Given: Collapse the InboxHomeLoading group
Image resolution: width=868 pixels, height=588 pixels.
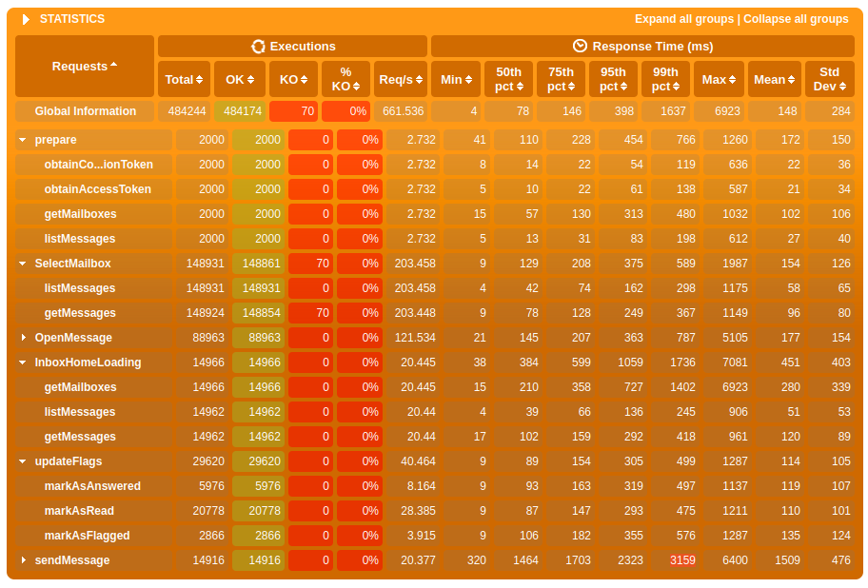Looking at the screenshot, I should tap(23, 363).
